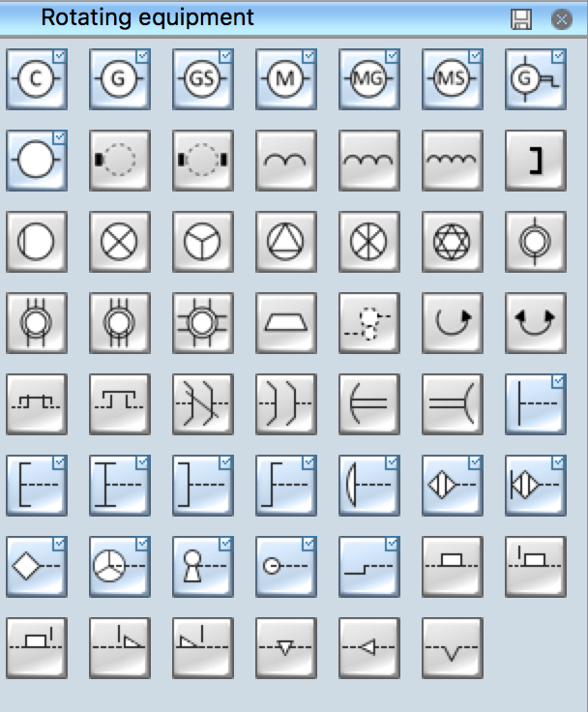Choose the motor symbol labeled M

point(286,79)
